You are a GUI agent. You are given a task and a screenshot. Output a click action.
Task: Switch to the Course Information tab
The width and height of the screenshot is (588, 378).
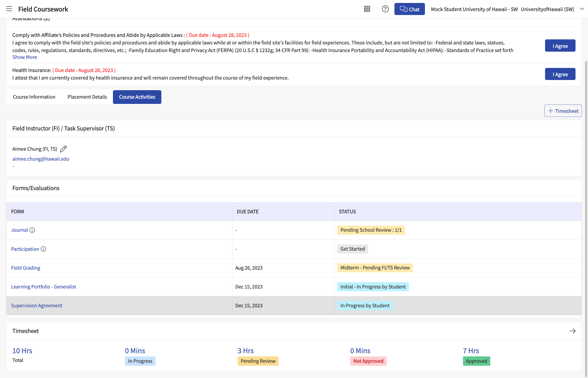click(34, 97)
